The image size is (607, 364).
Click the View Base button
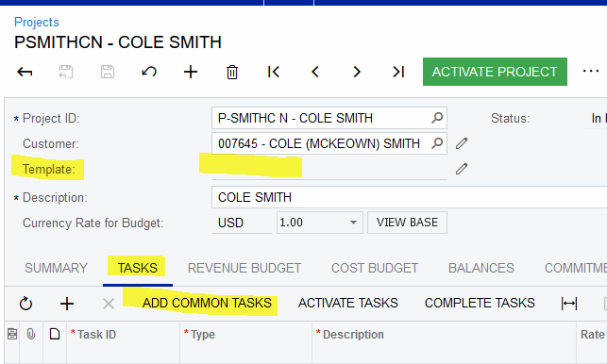(407, 223)
